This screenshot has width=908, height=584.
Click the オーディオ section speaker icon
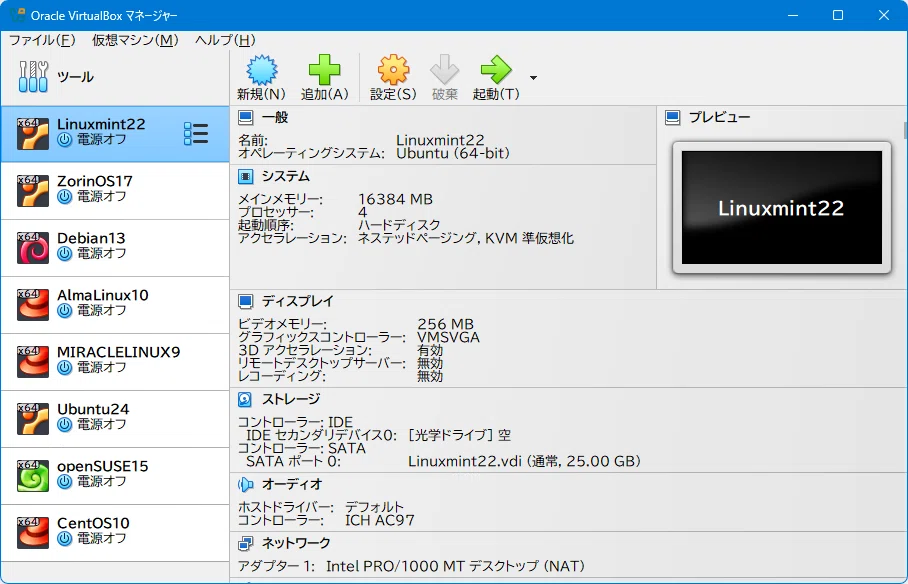[246, 484]
